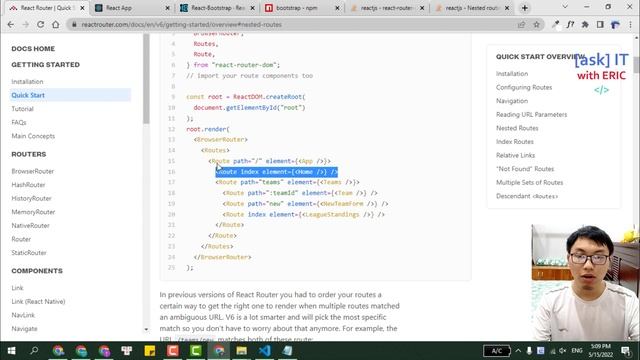640x360 pixels.
Task: Open the Windows notification center
Action: 626,351
